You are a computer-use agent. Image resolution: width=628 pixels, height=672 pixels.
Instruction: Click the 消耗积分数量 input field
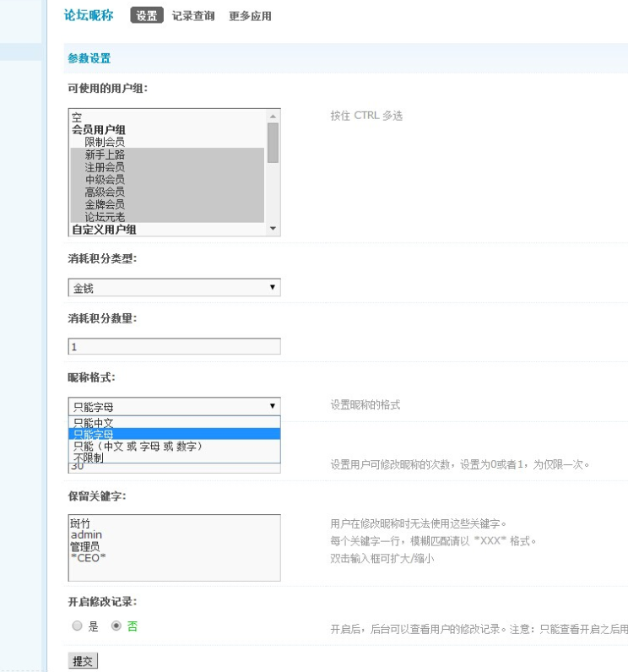pos(175,346)
